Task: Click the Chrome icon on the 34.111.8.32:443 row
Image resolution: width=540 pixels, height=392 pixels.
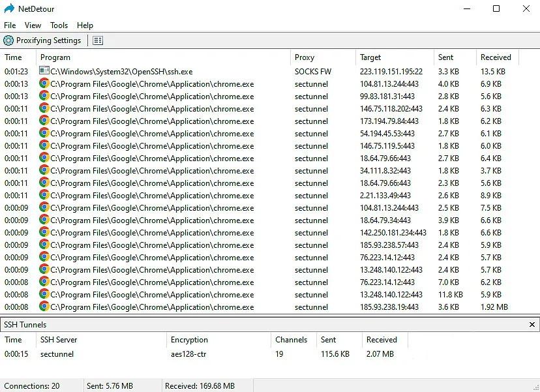Action: (x=44, y=170)
